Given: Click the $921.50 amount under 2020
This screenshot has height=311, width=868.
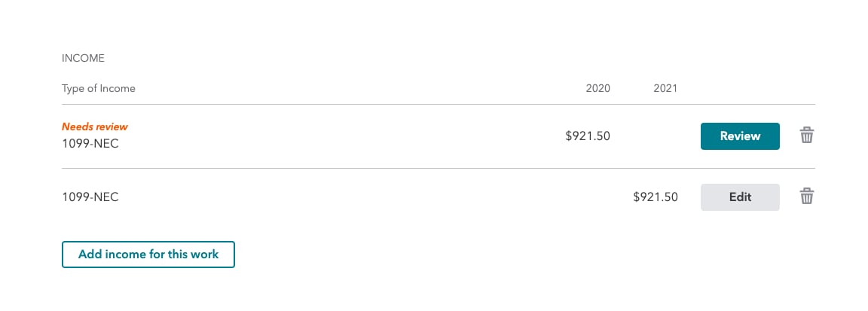Looking at the screenshot, I should tap(588, 136).
